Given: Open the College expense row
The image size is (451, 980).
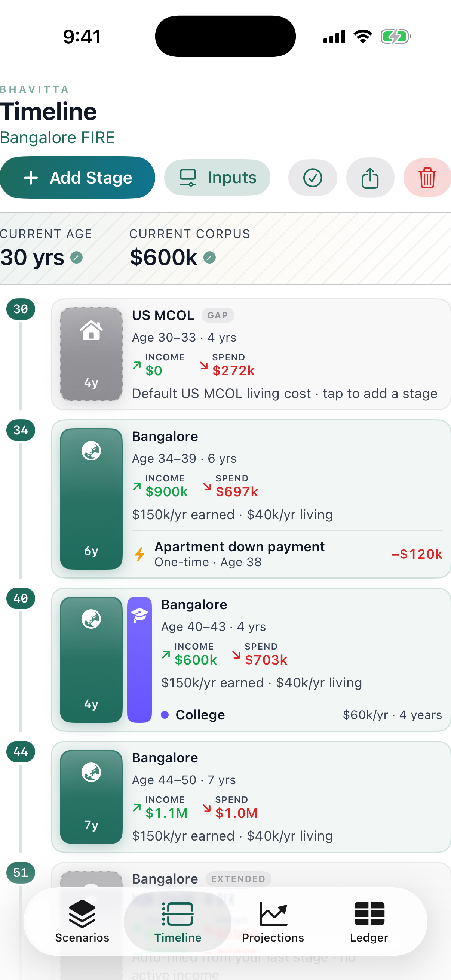Looking at the screenshot, I should point(301,715).
